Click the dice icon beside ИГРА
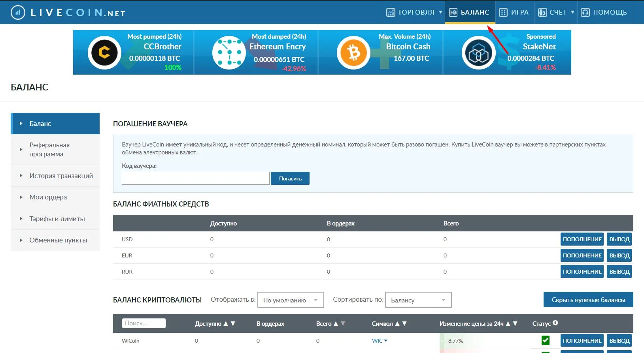 503,13
